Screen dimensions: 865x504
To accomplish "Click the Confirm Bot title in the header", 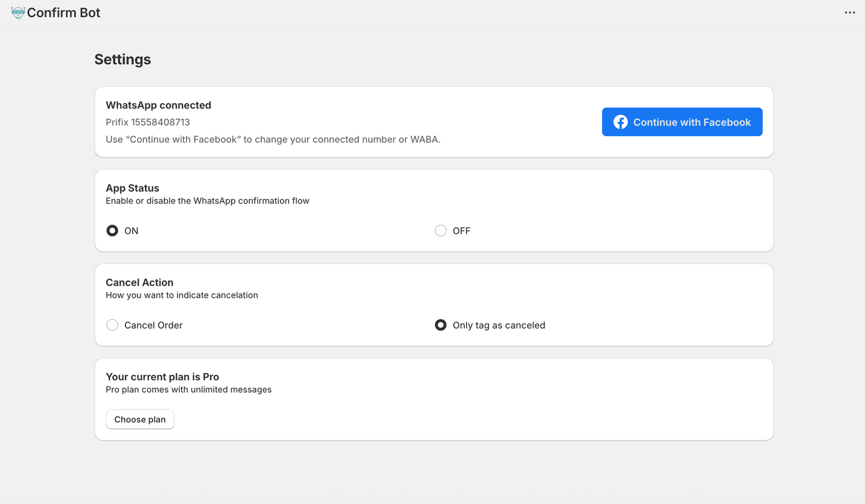I will point(64,12).
